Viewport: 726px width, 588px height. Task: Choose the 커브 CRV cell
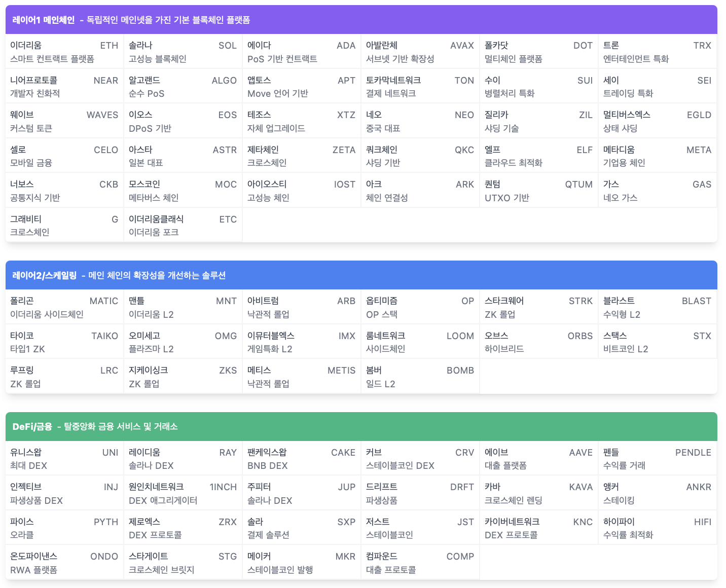(x=420, y=459)
